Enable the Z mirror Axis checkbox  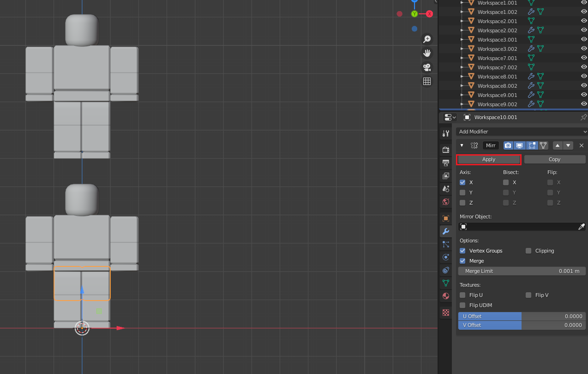462,203
